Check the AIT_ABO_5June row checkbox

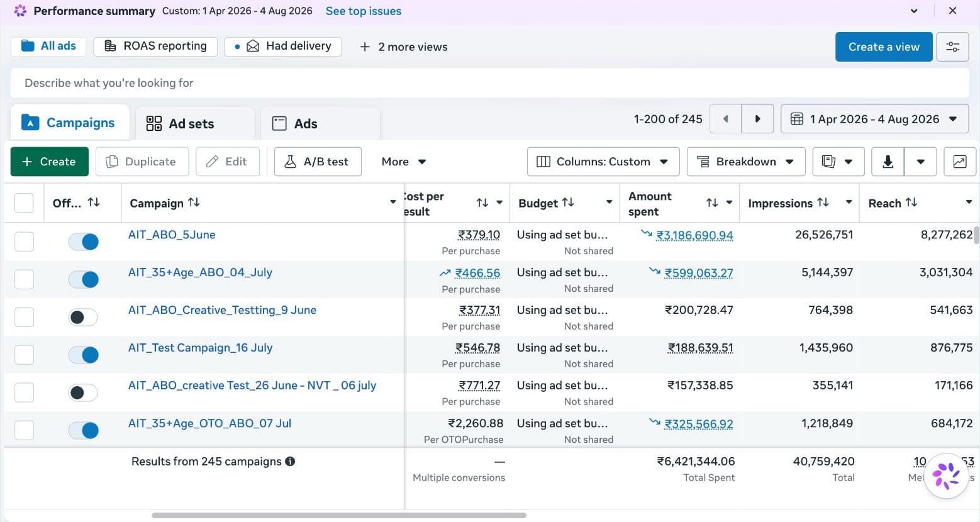[x=24, y=242]
